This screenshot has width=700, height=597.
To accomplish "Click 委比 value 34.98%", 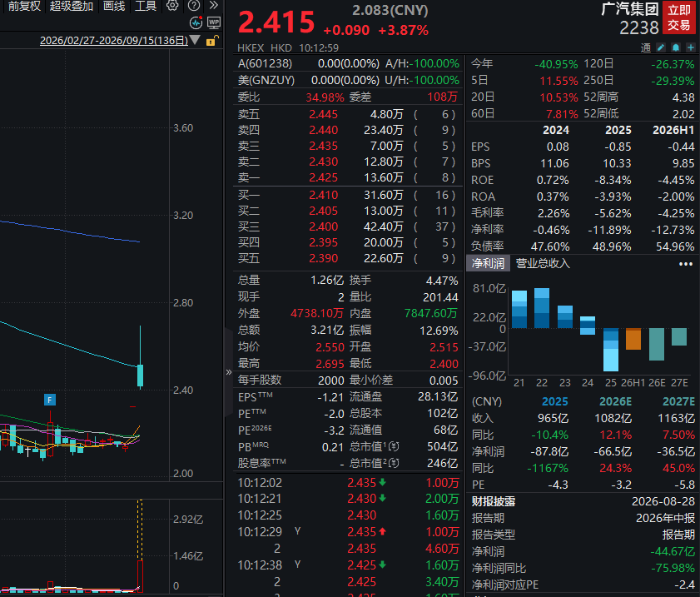I will [325, 97].
